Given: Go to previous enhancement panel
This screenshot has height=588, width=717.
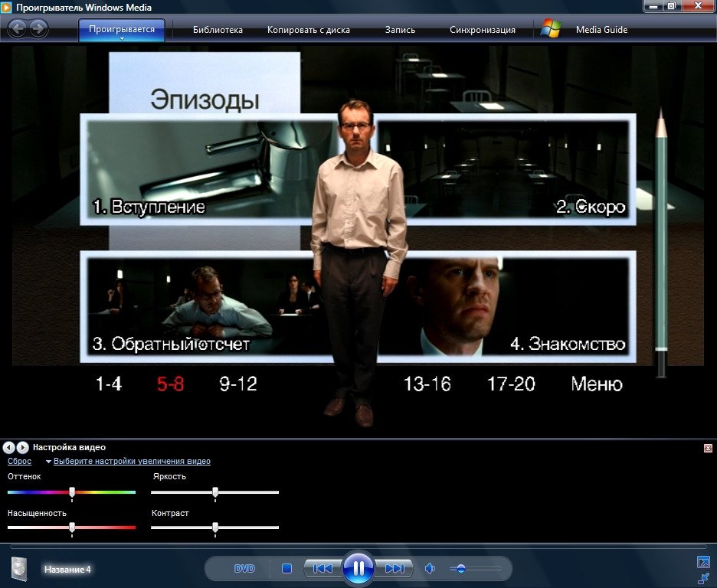Looking at the screenshot, I should (x=9, y=447).
